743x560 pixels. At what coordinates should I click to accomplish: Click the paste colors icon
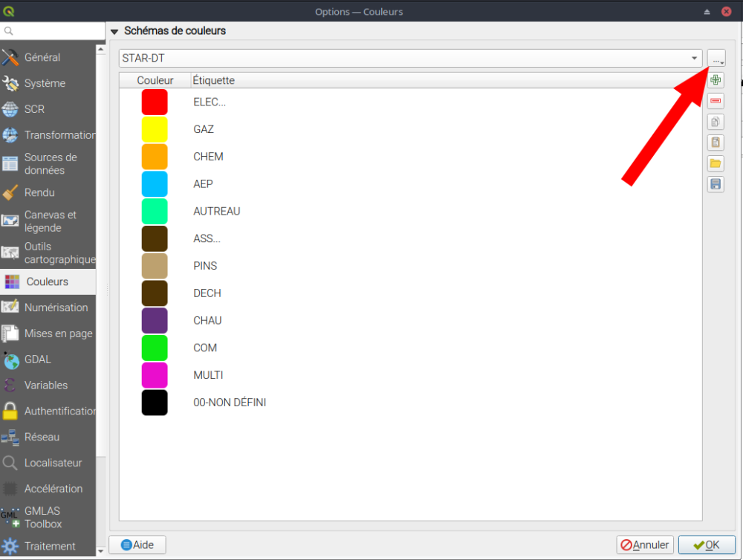coord(716,143)
